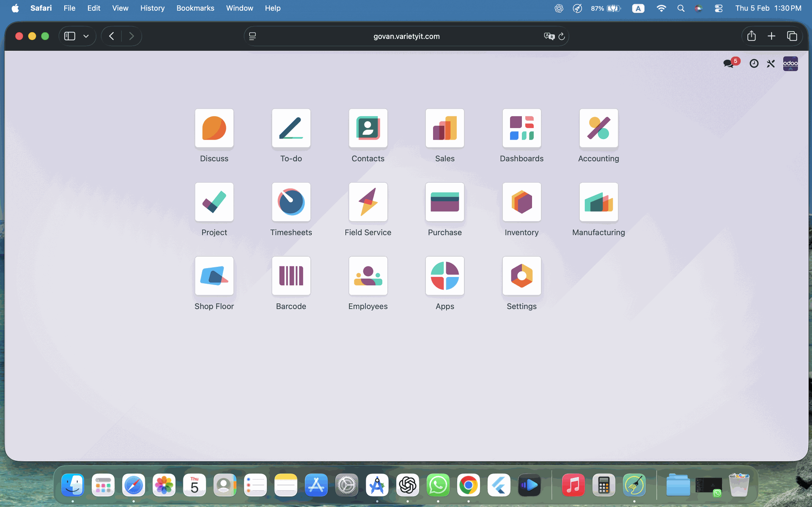Open the History menu
Screen dimensions: 812x507
point(152,8)
